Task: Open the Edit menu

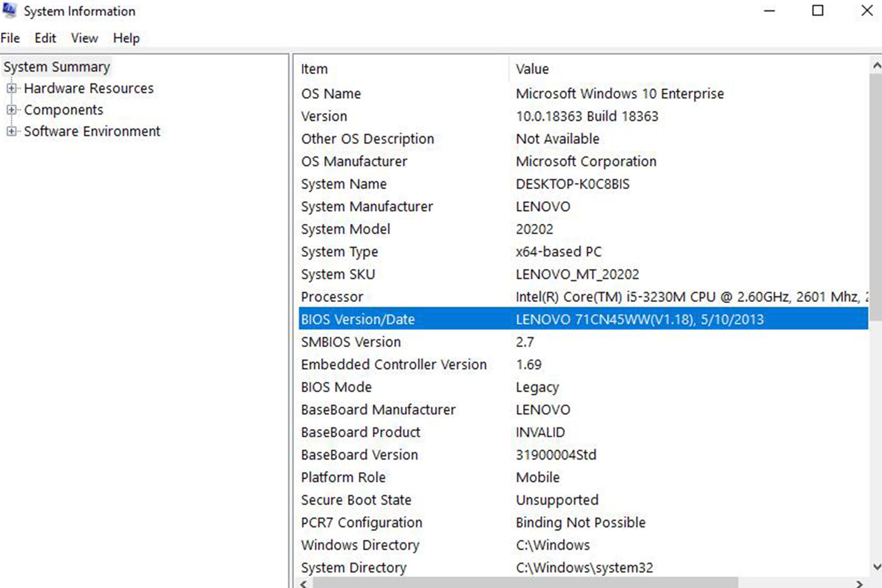Action: (x=45, y=38)
